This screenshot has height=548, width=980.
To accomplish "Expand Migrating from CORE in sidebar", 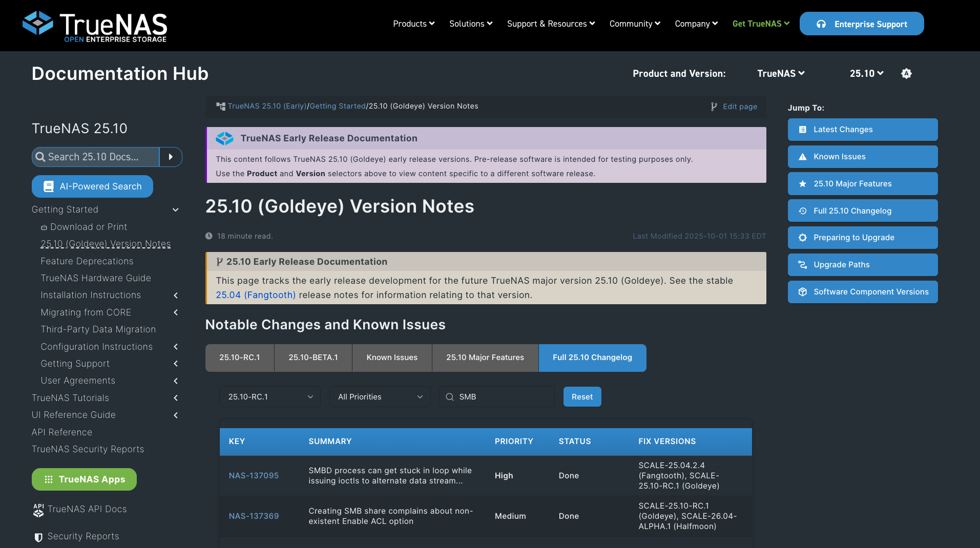I will [176, 312].
